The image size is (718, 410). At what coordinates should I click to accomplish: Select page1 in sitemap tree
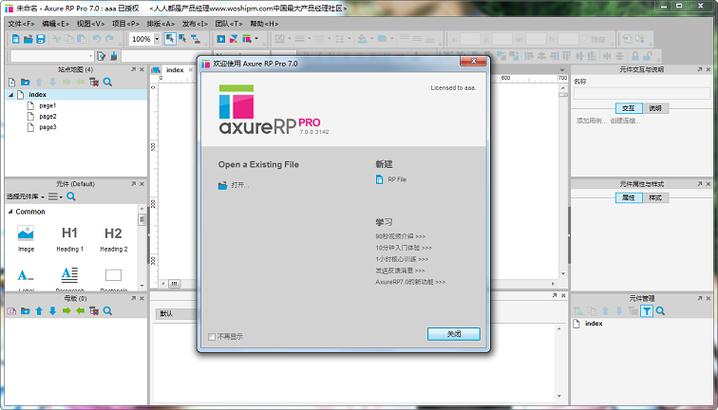pos(47,106)
